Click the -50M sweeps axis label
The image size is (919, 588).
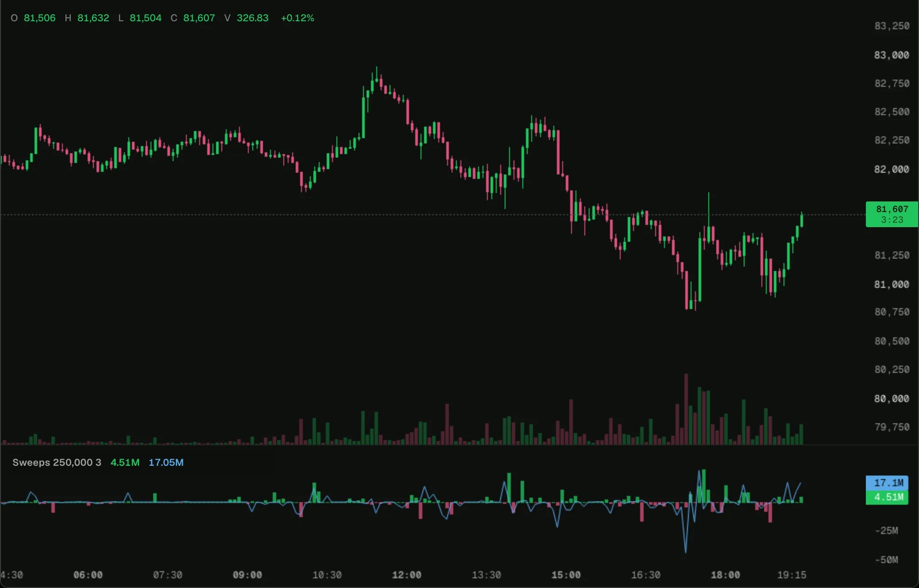point(886,560)
